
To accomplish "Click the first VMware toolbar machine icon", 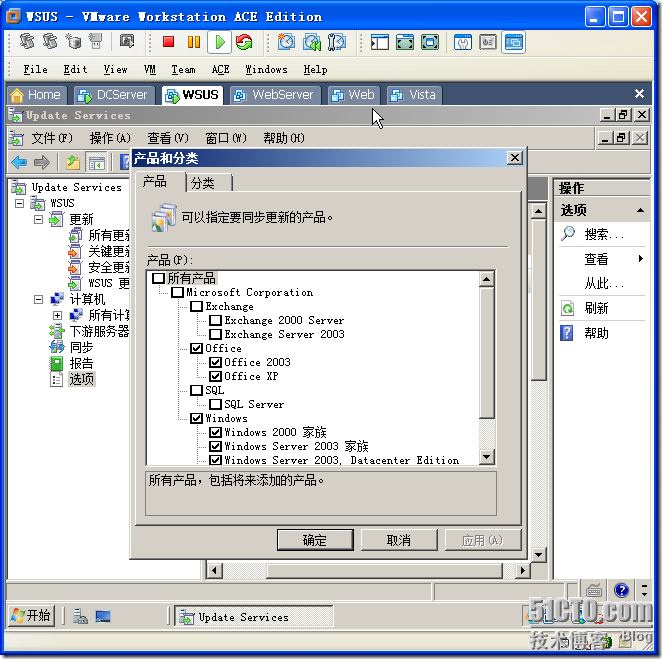I will pyautogui.click(x=27, y=41).
